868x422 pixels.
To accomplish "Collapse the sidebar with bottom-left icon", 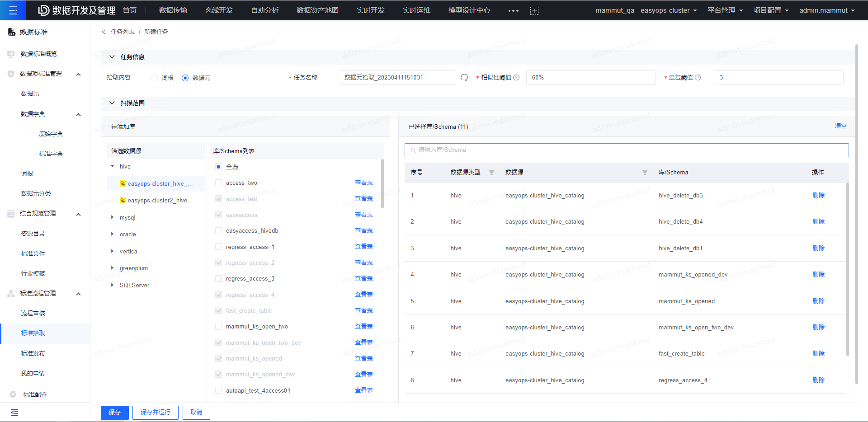I will coord(14,412).
